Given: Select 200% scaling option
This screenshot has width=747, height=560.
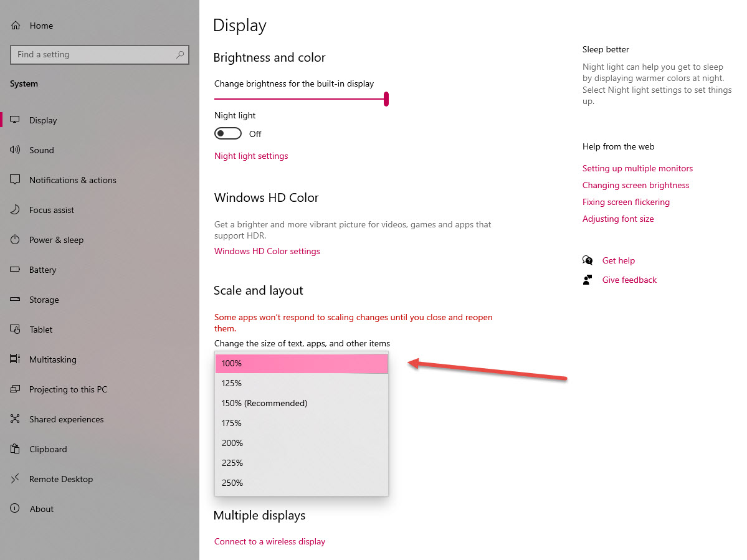Looking at the screenshot, I should tap(302, 444).
